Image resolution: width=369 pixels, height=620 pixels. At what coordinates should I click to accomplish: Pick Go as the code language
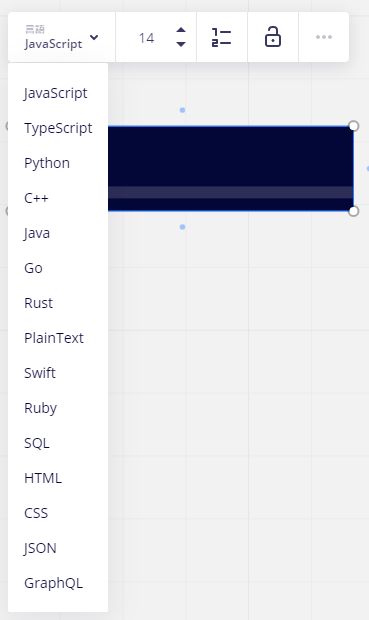click(58, 268)
